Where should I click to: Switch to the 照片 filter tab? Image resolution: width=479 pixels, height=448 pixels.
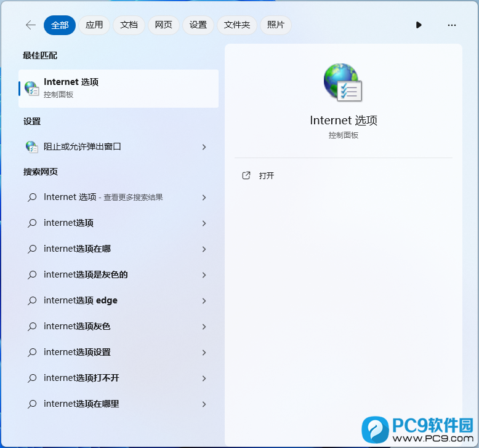[276, 25]
